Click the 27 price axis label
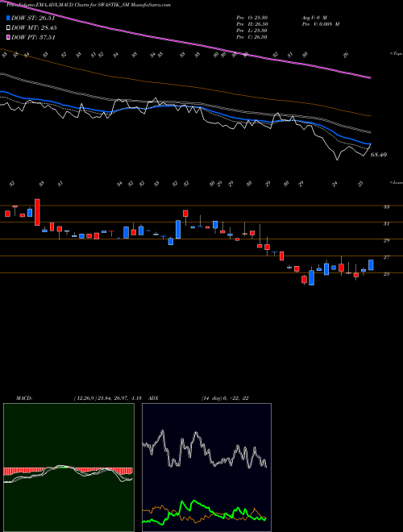The width and height of the screenshot is (403, 532). (x=386, y=257)
